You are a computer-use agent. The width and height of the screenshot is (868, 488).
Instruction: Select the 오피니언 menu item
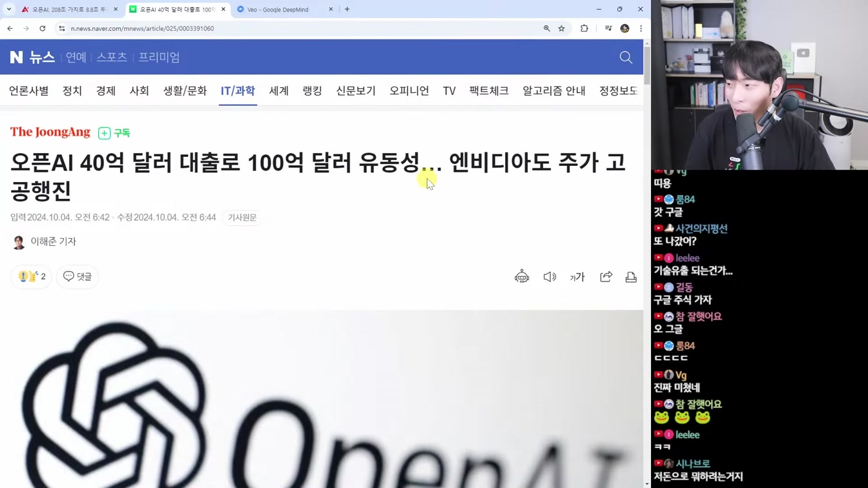409,91
